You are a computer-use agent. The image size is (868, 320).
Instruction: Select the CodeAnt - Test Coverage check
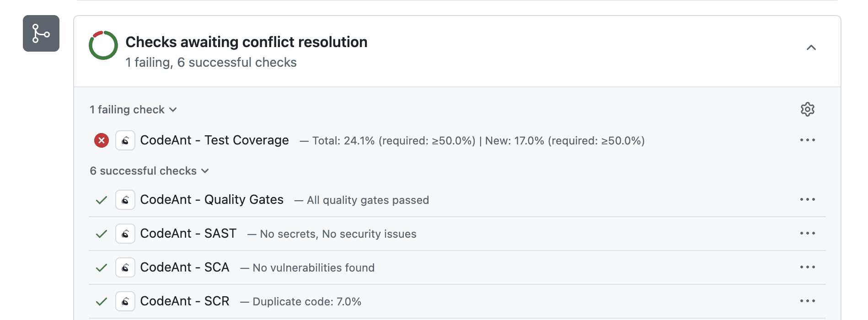(214, 140)
